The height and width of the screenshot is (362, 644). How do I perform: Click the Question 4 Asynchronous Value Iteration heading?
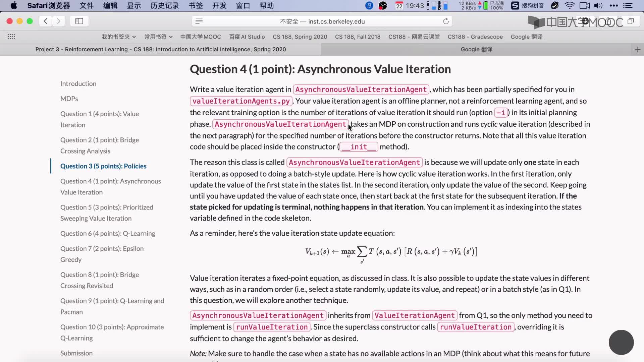coord(320,69)
